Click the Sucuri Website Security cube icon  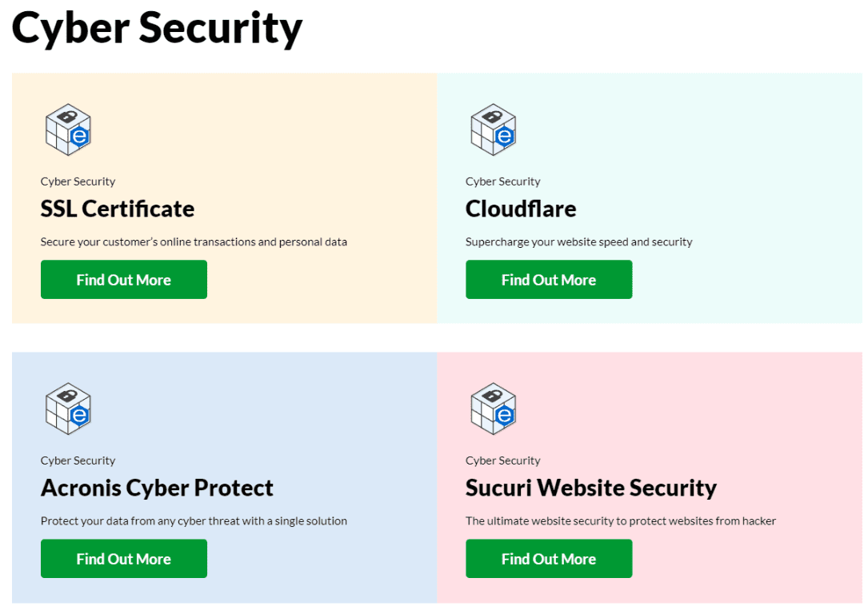pos(494,409)
